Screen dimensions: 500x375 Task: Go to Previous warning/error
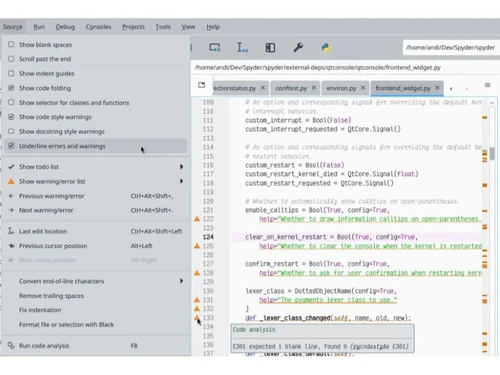[x=96, y=196]
